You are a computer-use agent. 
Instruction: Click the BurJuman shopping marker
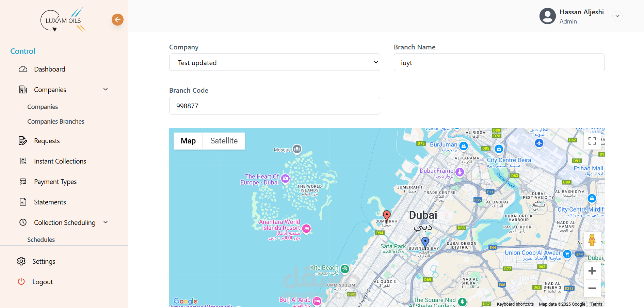(x=463, y=146)
